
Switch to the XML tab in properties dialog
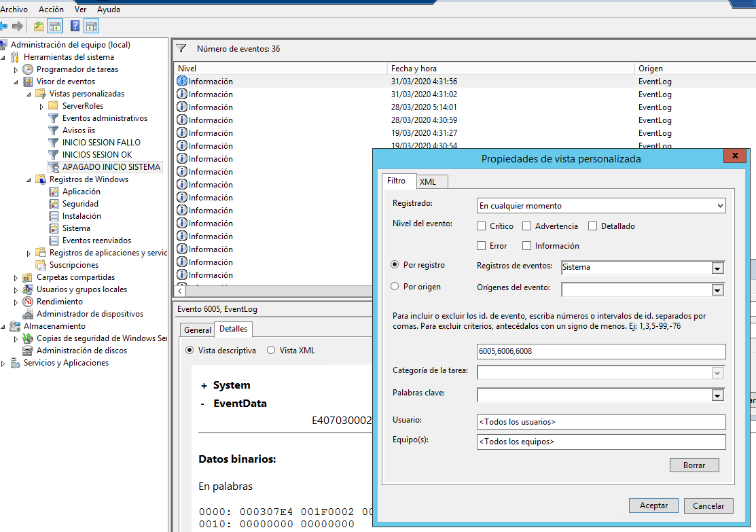[x=432, y=181]
